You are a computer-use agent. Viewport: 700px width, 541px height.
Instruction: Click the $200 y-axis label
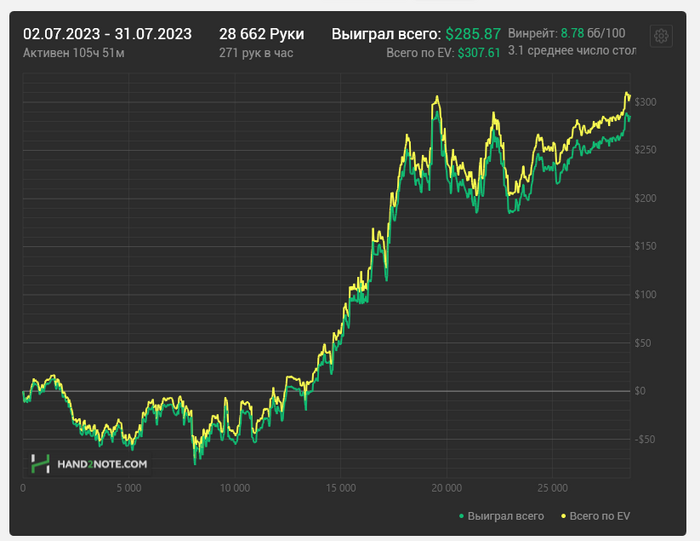(x=646, y=198)
